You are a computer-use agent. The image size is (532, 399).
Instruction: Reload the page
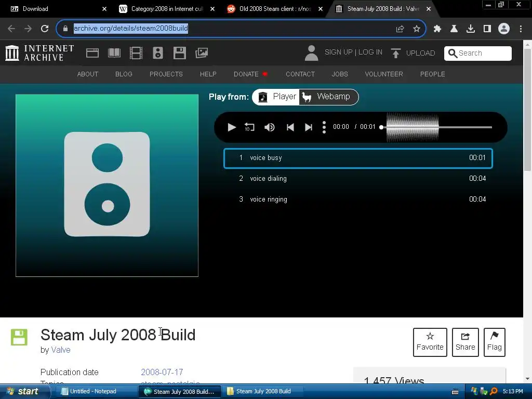45,29
